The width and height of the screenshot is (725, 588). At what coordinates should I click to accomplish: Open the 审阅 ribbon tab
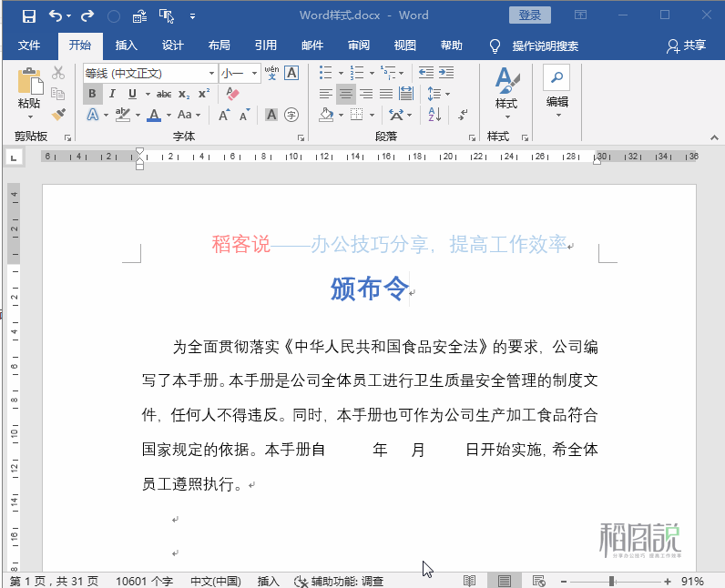(359, 46)
